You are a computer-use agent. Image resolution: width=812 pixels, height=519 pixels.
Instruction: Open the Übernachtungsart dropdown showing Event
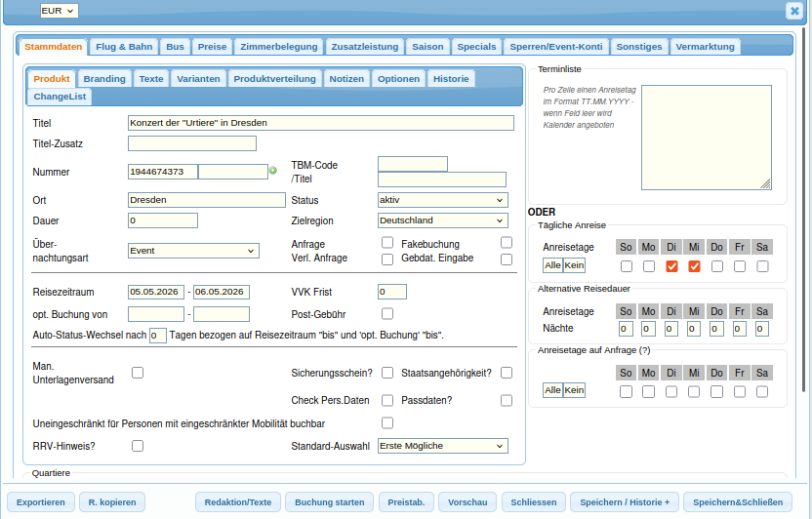click(x=193, y=251)
